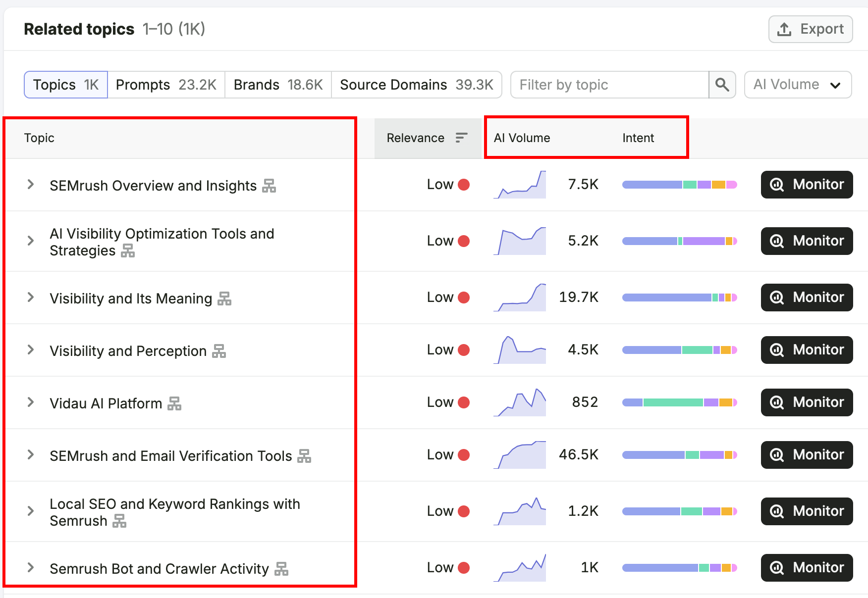This screenshot has width=868, height=598.
Task: Click intent bar for Visibility and Perception
Action: click(x=680, y=350)
